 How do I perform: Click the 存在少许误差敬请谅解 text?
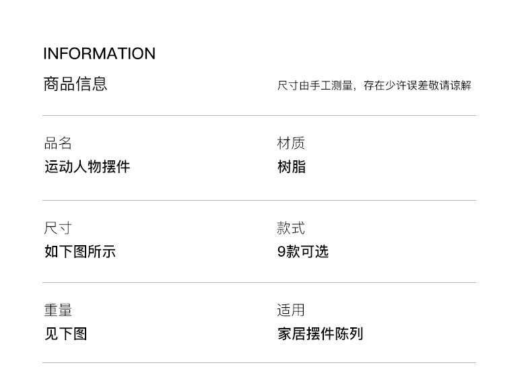tap(418, 85)
